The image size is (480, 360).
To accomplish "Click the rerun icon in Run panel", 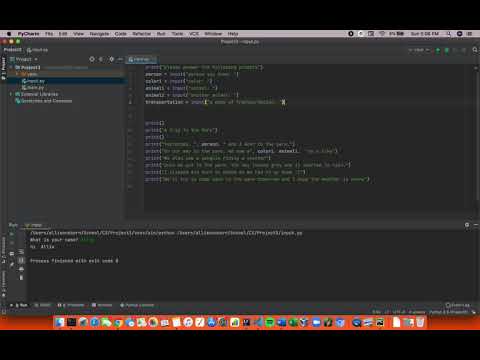I will [12, 234].
